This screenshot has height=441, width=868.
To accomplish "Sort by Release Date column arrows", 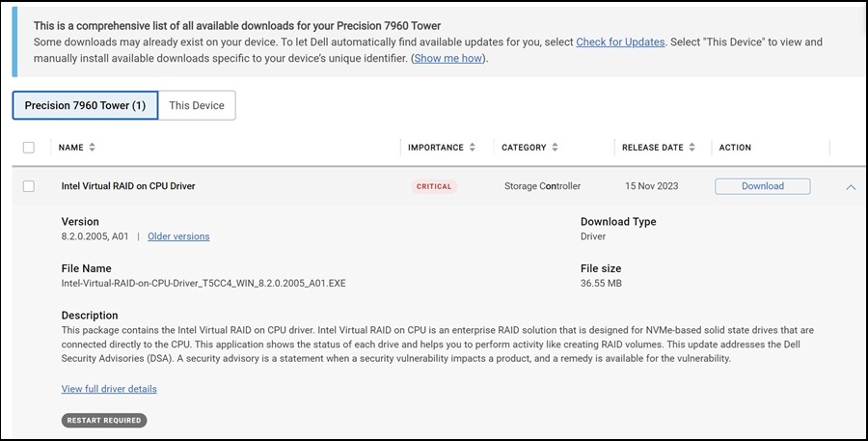I will tap(692, 148).
